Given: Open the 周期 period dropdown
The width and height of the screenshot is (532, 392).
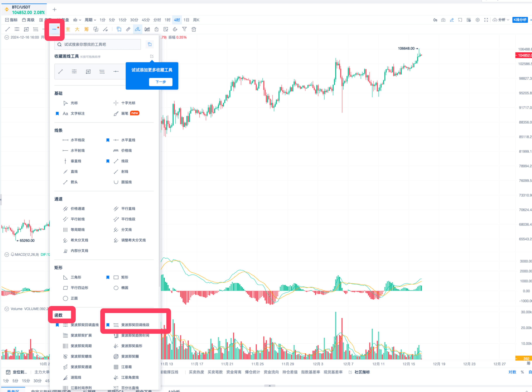Looking at the screenshot, I should (90, 20).
